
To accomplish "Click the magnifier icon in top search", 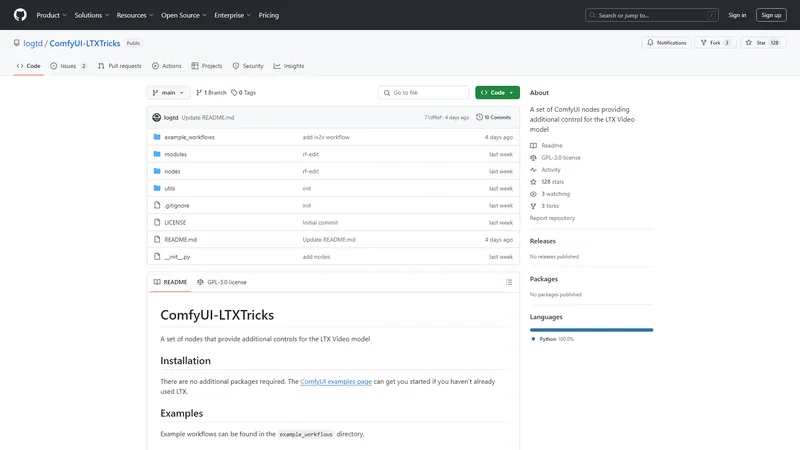I will click(x=592, y=15).
